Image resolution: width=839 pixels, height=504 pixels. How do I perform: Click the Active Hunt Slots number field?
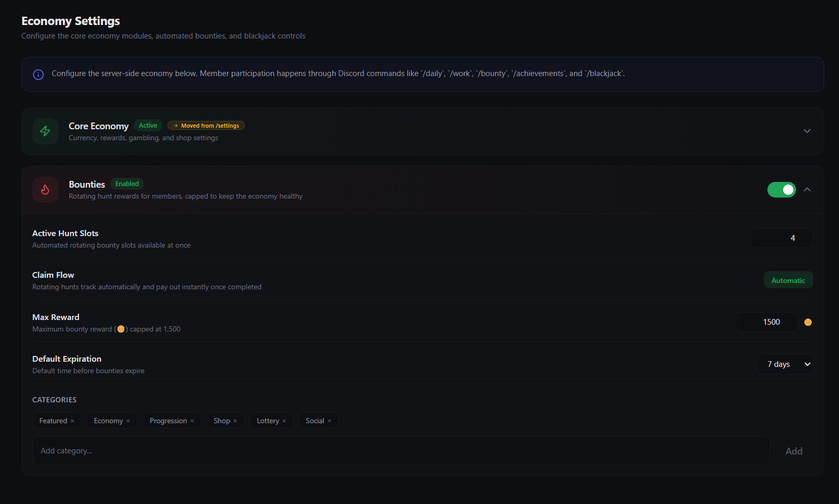click(782, 238)
